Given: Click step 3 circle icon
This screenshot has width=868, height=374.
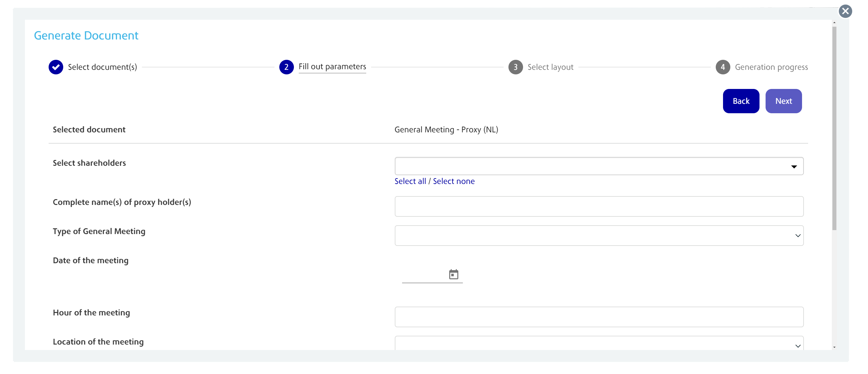Looking at the screenshot, I should 515,67.
